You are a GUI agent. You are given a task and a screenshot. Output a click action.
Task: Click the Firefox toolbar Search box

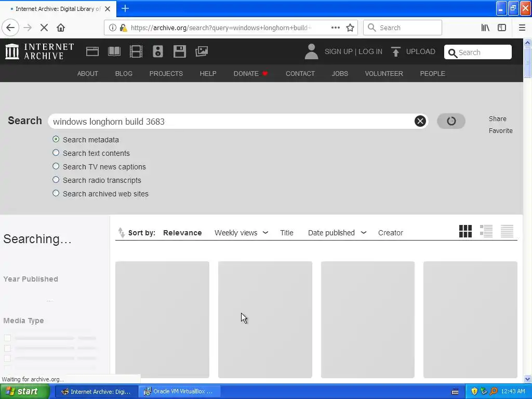click(403, 28)
